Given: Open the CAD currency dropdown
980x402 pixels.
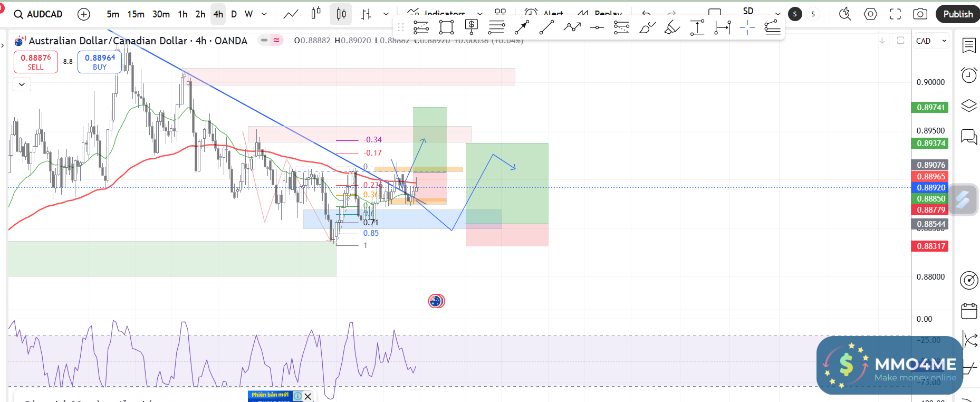Looking at the screenshot, I should tap(931, 41).
